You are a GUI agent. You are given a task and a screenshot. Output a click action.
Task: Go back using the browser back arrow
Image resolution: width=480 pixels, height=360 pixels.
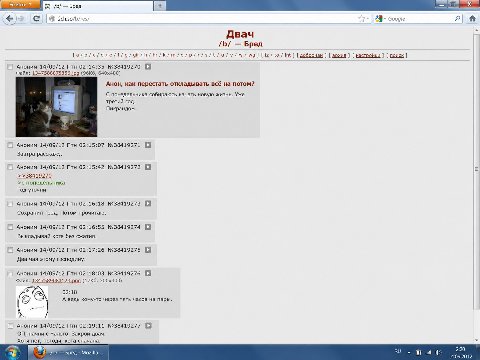coord(10,19)
